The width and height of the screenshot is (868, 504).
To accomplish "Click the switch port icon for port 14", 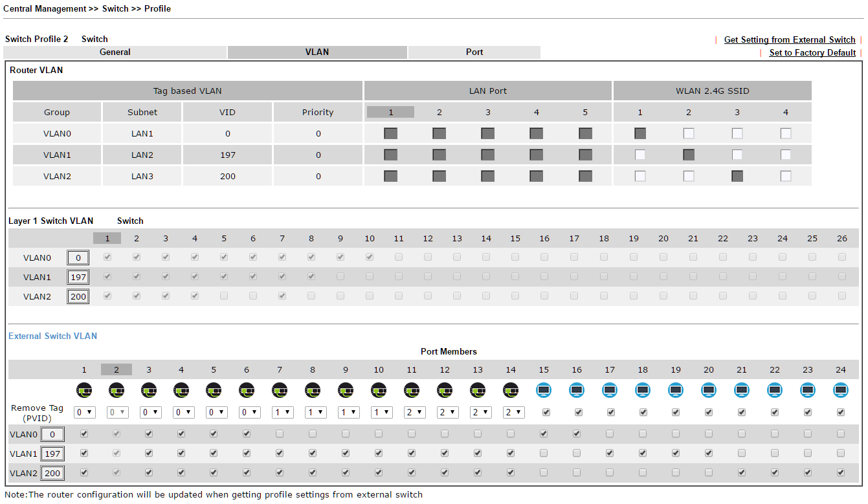I will 511,390.
